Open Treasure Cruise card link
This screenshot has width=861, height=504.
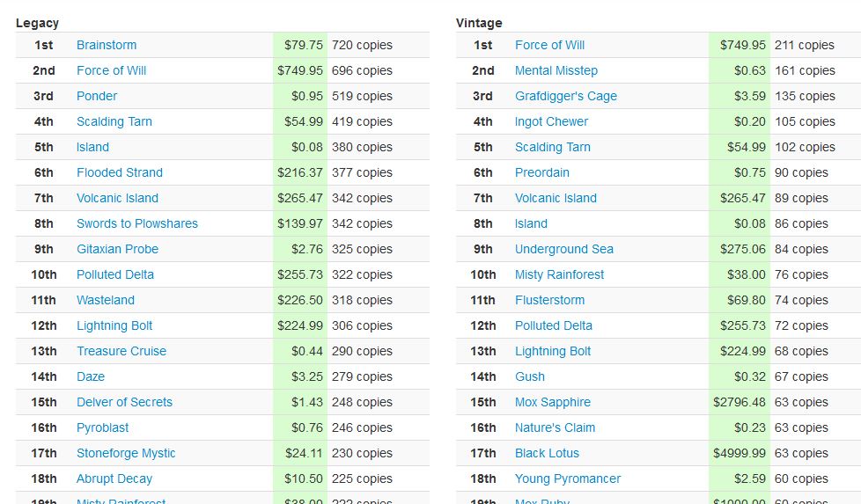(x=121, y=351)
